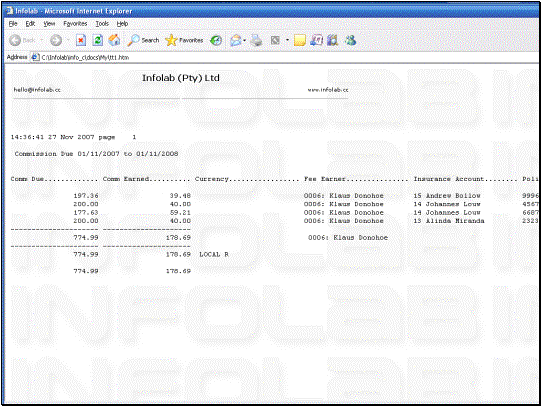Click the Fee Earner column header

pyautogui.click(x=356, y=179)
